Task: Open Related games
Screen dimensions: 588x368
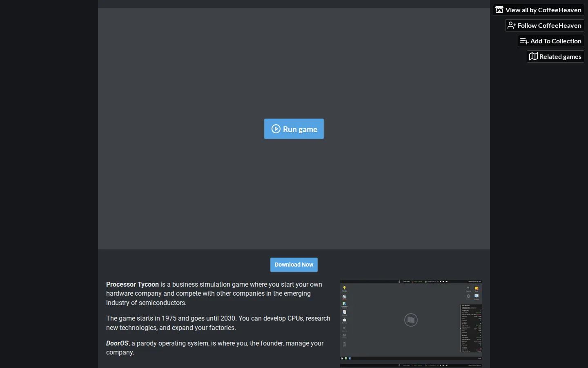Action: pos(555,56)
